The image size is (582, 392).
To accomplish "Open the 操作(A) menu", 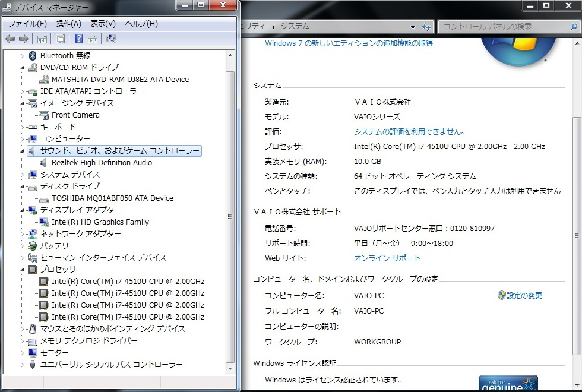I will (x=69, y=24).
